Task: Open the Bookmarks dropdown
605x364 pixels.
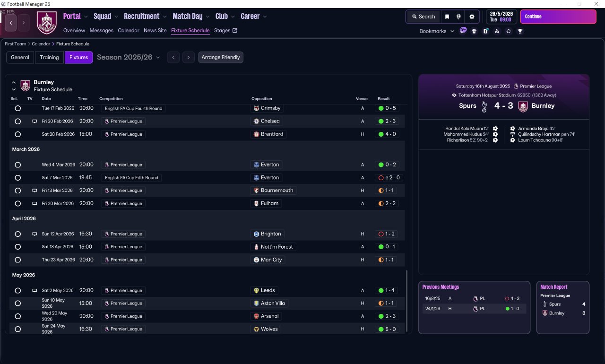Action: click(x=437, y=31)
